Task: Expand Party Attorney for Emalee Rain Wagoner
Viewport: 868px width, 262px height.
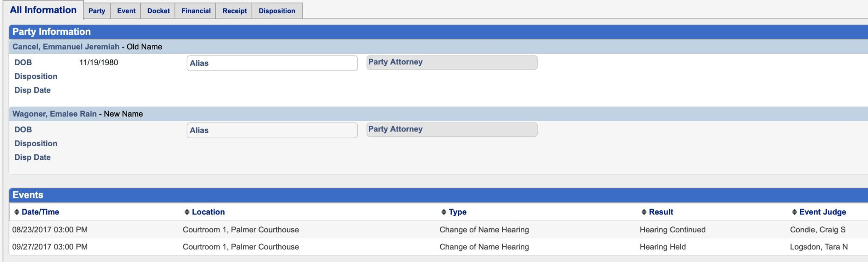Action: tap(452, 129)
